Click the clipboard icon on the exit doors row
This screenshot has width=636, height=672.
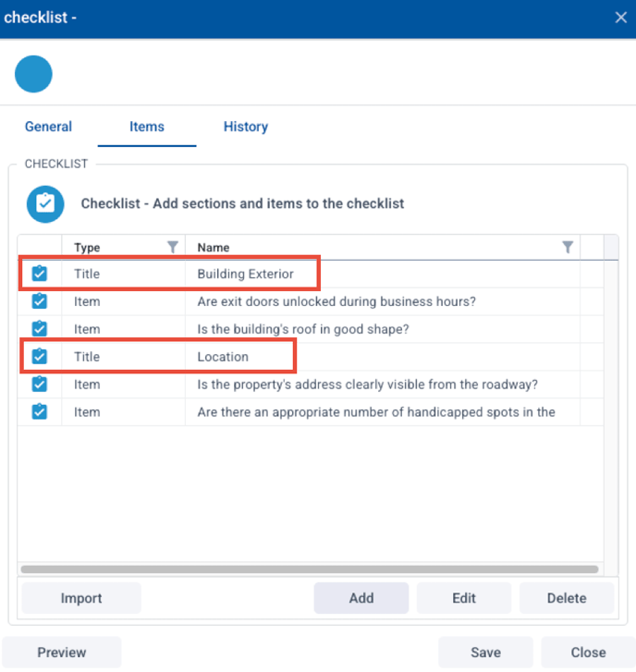click(x=39, y=301)
